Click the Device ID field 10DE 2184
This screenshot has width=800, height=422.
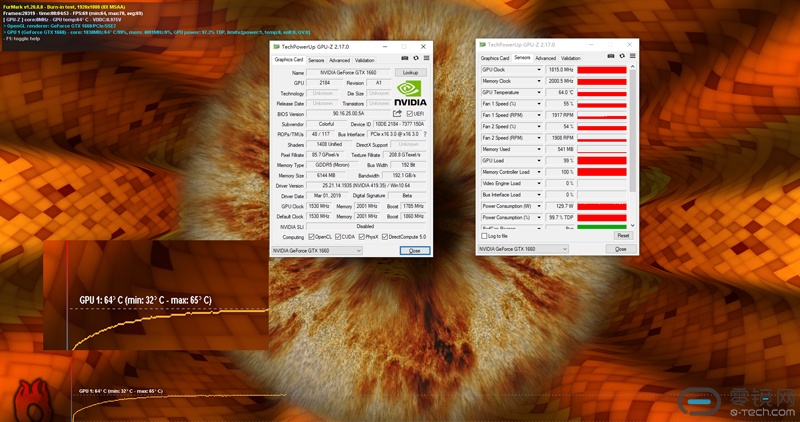[x=400, y=124]
